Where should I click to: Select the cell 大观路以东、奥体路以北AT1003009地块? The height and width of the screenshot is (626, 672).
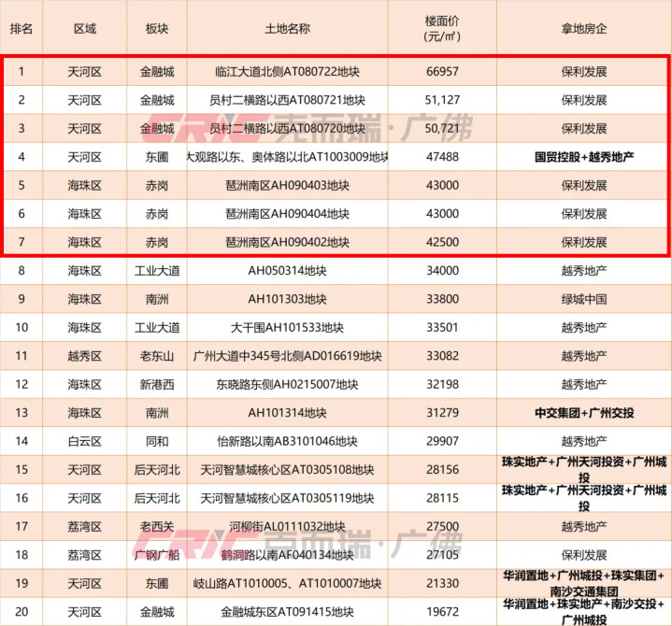287,157
